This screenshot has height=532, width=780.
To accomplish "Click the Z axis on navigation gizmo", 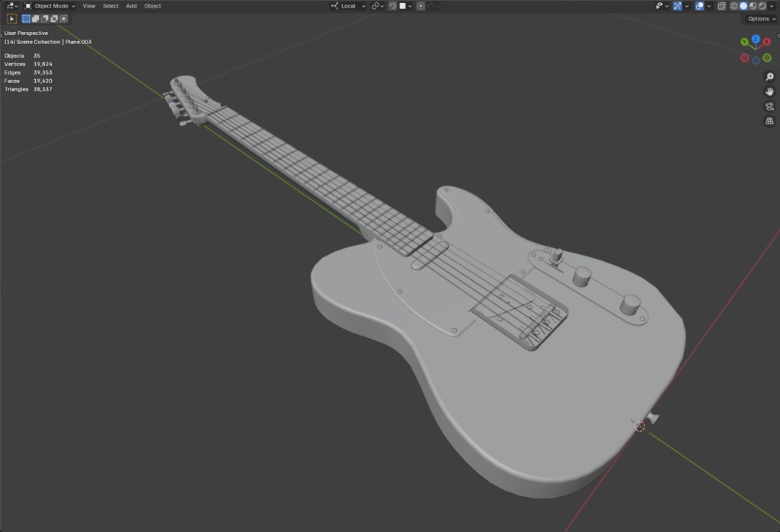I will tap(756, 39).
